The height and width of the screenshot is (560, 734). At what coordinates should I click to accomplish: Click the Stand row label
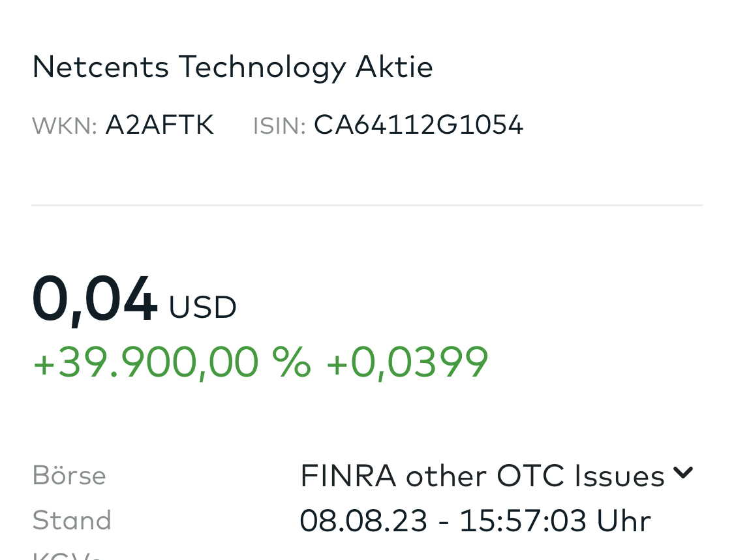click(72, 520)
